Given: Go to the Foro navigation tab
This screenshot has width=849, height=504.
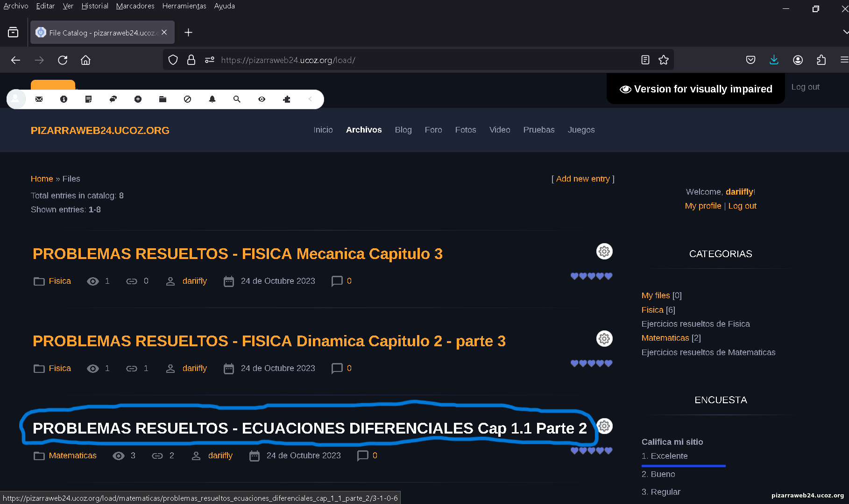Looking at the screenshot, I should (x=433, y=130).
